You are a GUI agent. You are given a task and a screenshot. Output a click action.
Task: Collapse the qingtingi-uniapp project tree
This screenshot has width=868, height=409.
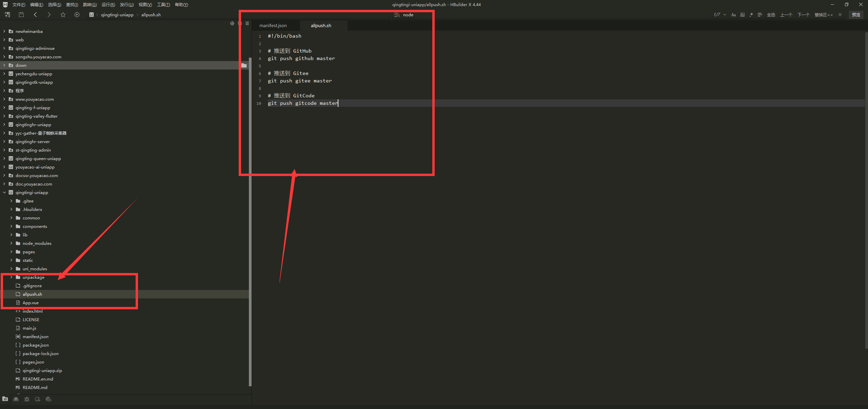pyautogui.click(x=4, y=192)
